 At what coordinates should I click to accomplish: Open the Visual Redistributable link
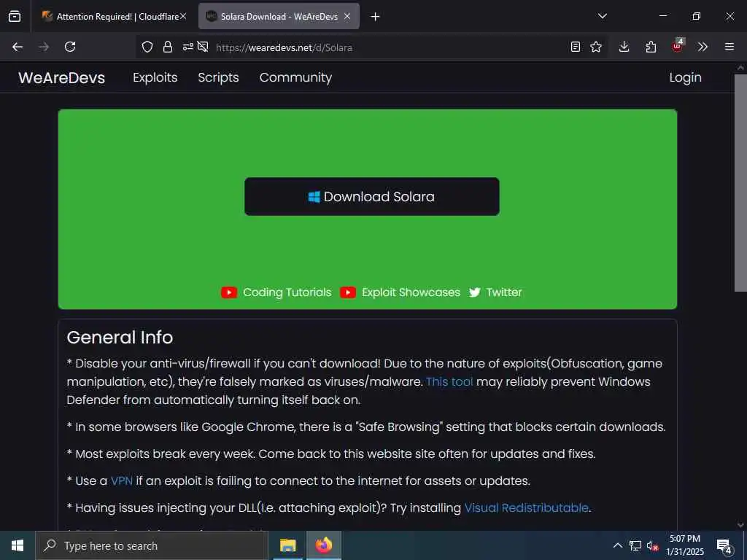tap(527, 508)
